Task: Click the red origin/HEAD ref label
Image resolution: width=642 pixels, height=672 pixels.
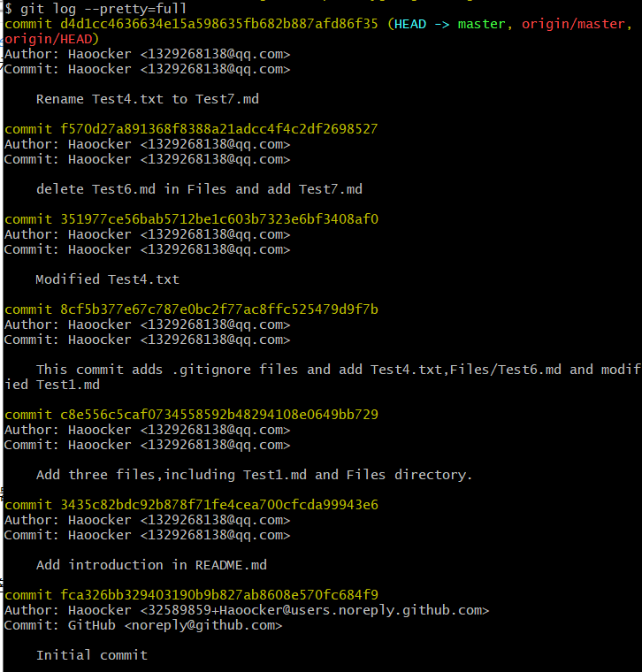Action: click(x=48, y=39)
